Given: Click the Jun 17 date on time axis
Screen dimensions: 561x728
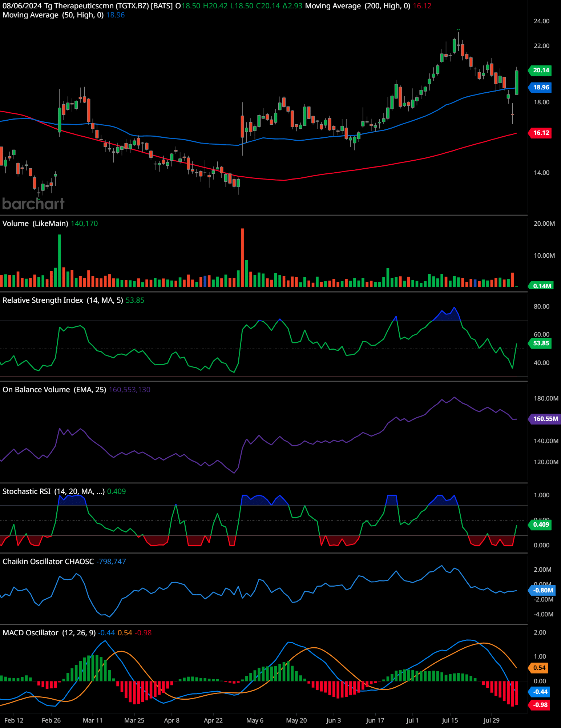Looking at the screenshot, I should click(375, 720).
